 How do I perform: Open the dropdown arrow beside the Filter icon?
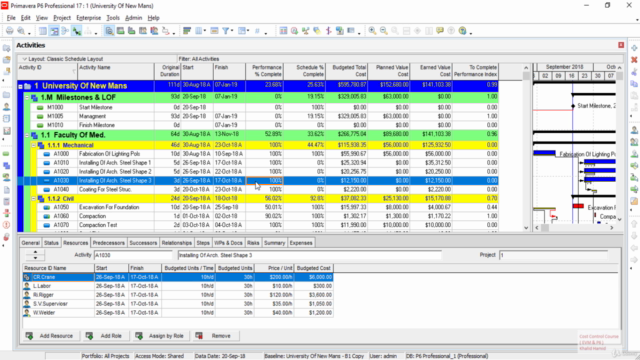232,31
